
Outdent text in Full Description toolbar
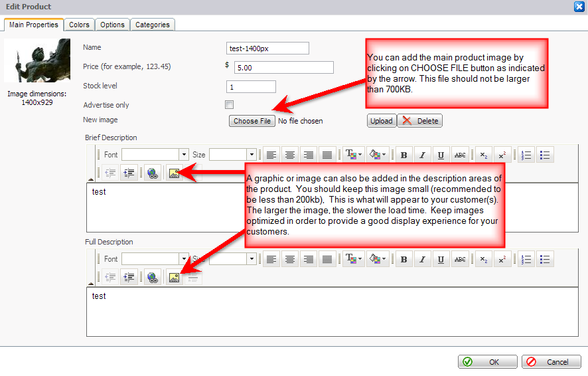point(110,277)
